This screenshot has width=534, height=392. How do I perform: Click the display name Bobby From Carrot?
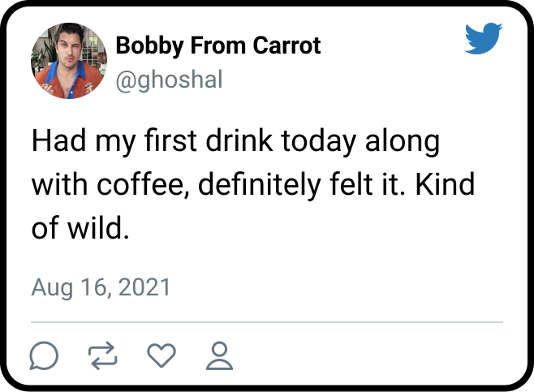click(x=218, y=45)
